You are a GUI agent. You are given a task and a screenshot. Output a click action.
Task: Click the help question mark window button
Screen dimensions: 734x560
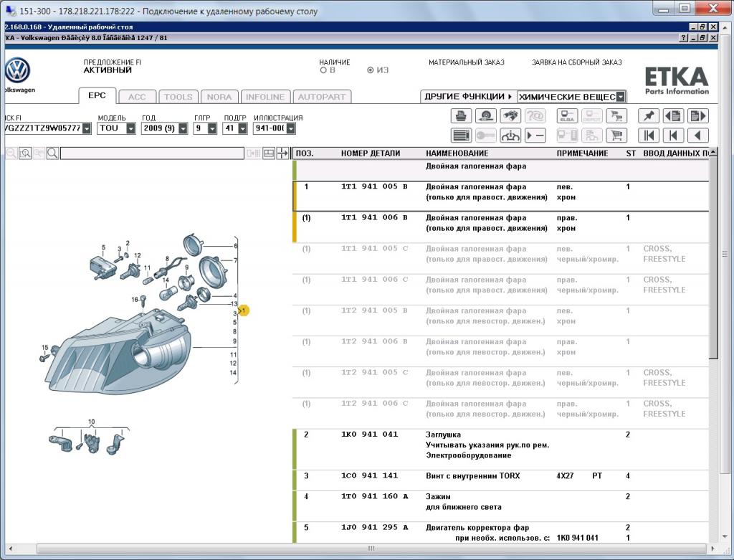point(684,38)
